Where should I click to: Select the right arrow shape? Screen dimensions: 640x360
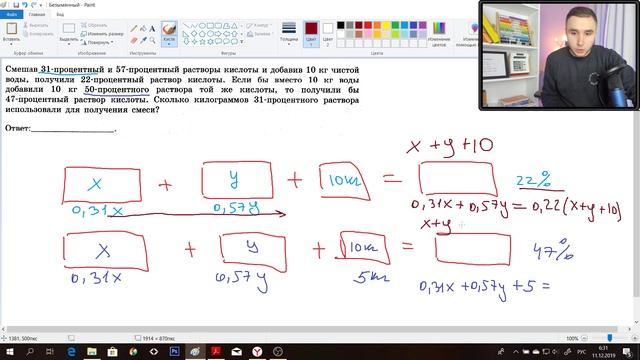218,33
